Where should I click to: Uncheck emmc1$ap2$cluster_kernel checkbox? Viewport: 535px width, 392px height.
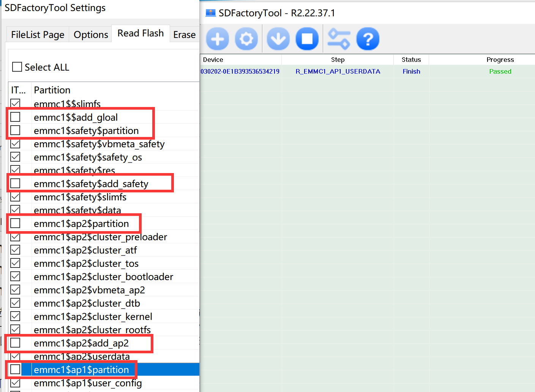click(x=15, y=316)
